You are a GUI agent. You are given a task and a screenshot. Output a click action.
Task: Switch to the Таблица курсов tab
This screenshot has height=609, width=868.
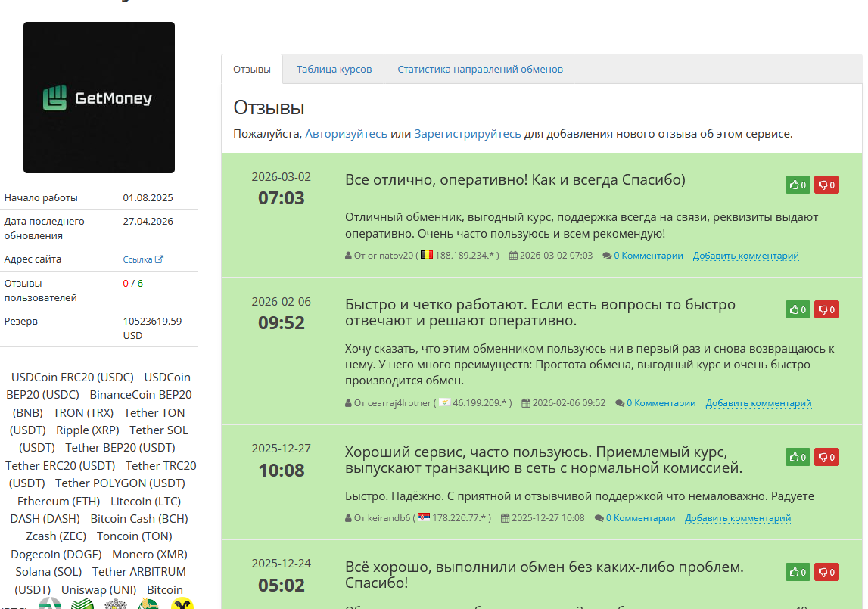334,69
